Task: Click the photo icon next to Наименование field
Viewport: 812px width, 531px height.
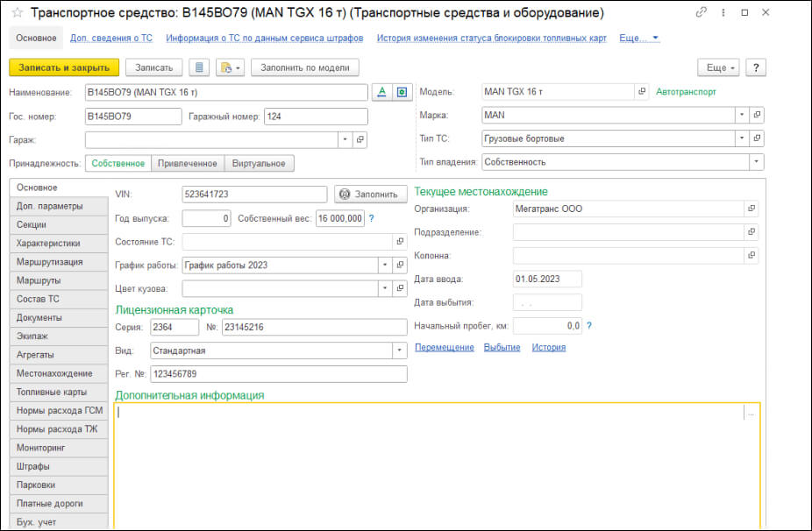Action: [402, 92]
